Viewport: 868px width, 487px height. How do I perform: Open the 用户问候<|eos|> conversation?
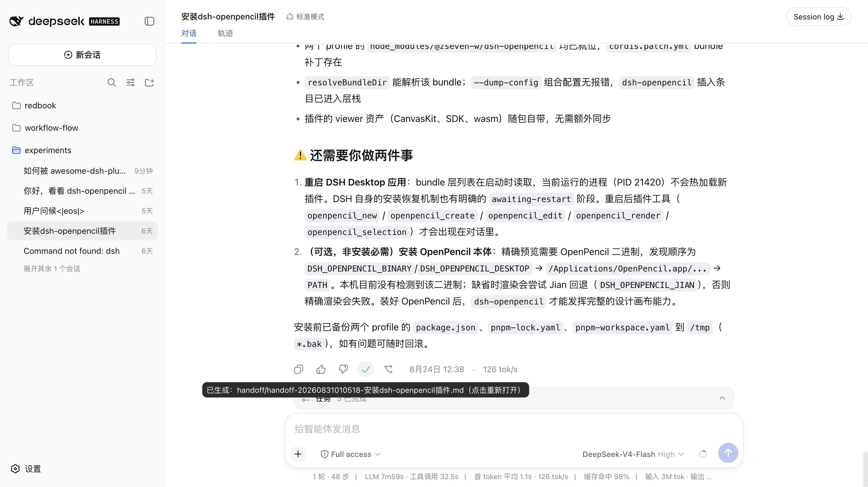coord(82,211)
